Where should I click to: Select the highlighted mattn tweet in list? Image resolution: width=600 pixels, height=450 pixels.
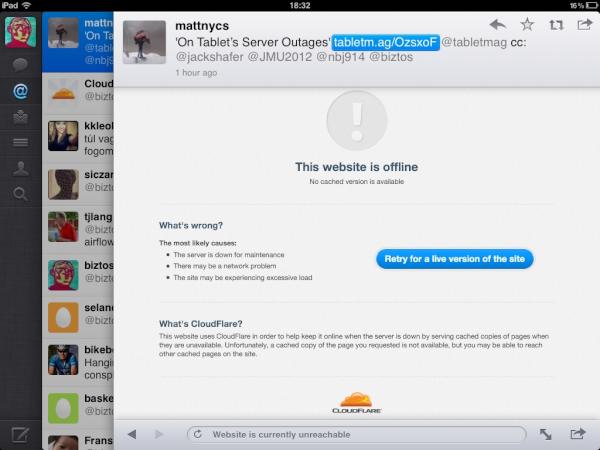[x=78, y=42]
